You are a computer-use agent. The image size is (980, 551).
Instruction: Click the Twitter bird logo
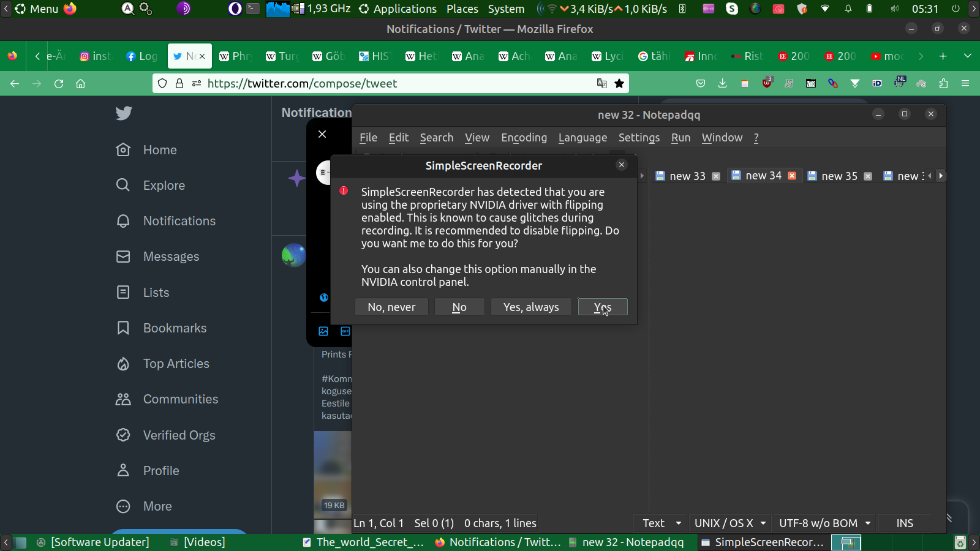[124, 113]
